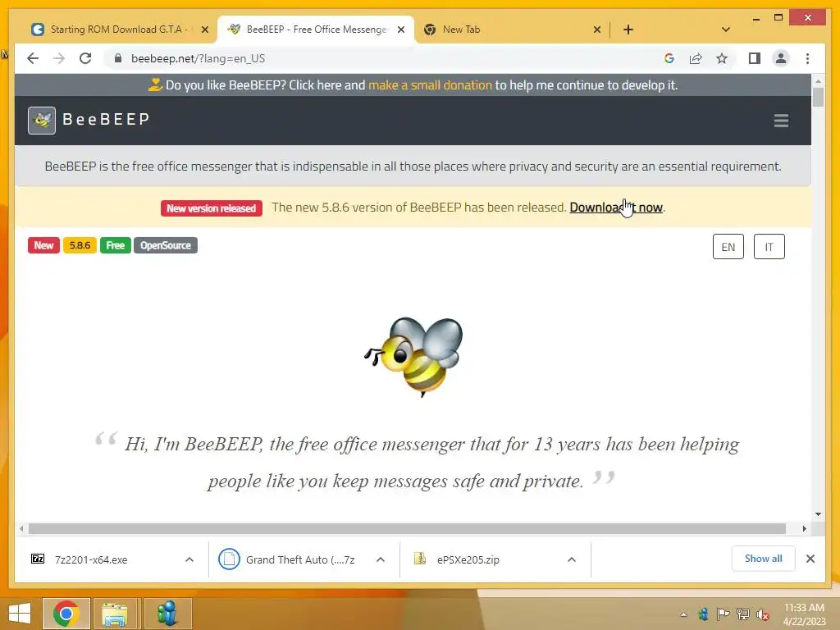Switch language to IT
Viewport: 840px width, 630px height.
(769, 247)
